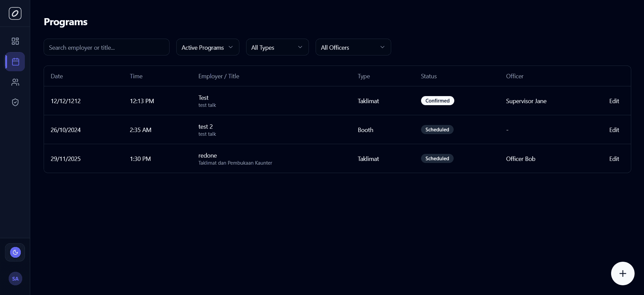This screenshot has width=644, height=295.
Task: Click the plus button to add a program
Action: click(623, 273)
